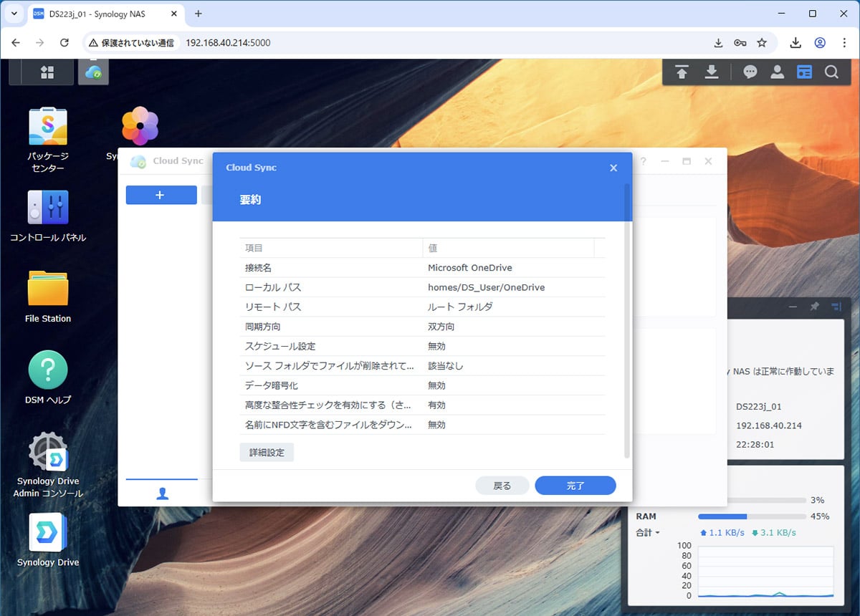860x616 pixels.
Task: Open Synology Drive Admin Console icon
Action: click(x=48, y=451)
